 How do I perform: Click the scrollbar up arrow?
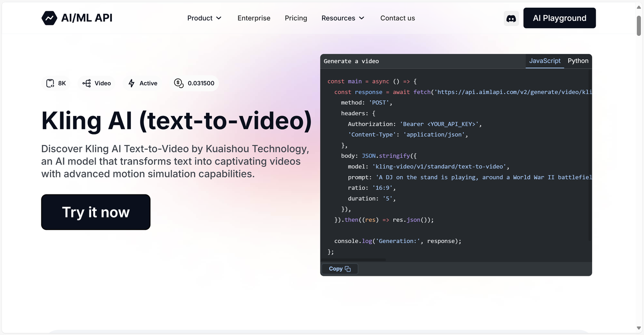[639, 7]
